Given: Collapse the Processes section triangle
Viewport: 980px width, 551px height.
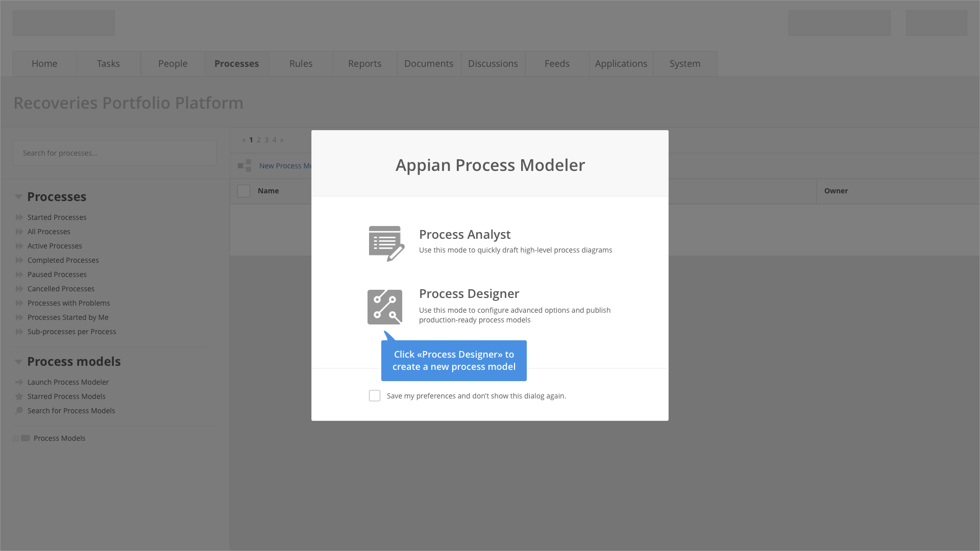Looking at the screenshot, I should (18, 197).
